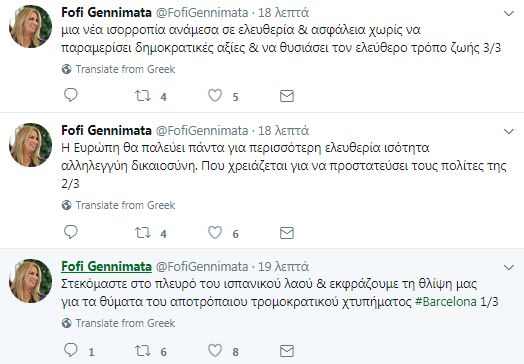This screenshot has height=364, width=524.
Task: Reply to the 2/3 tweet about Europe
Action: coord(71,232)
